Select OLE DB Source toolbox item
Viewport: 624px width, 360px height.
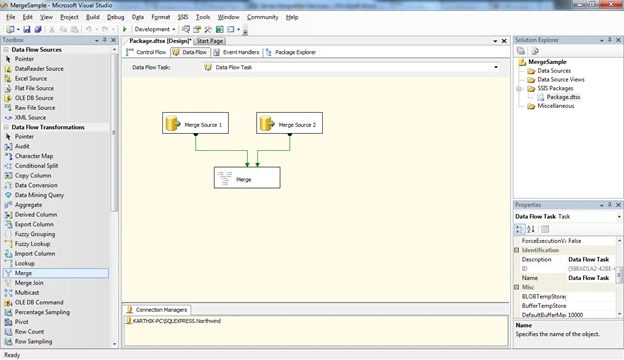click(x=34, y=98)
